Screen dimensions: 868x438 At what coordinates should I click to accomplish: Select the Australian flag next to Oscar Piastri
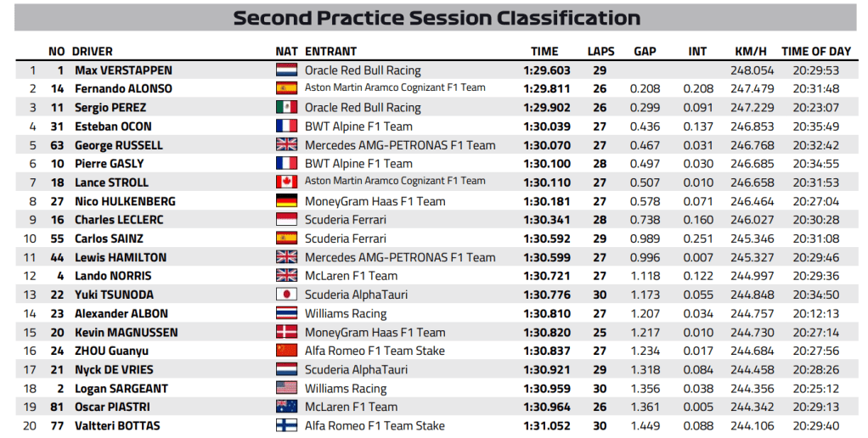(x=286, y=407)
